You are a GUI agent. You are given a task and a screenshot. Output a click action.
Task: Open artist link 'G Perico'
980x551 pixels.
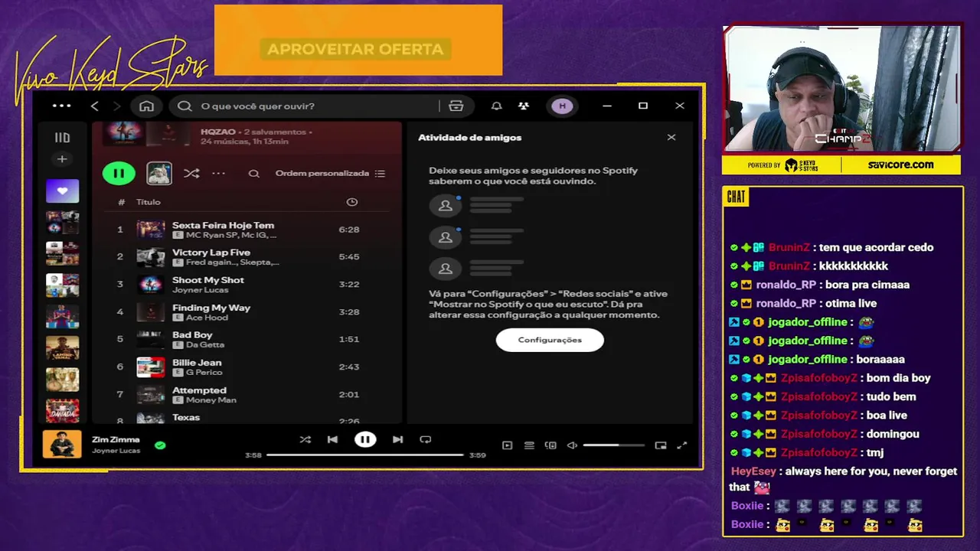[x=204, y=373]
